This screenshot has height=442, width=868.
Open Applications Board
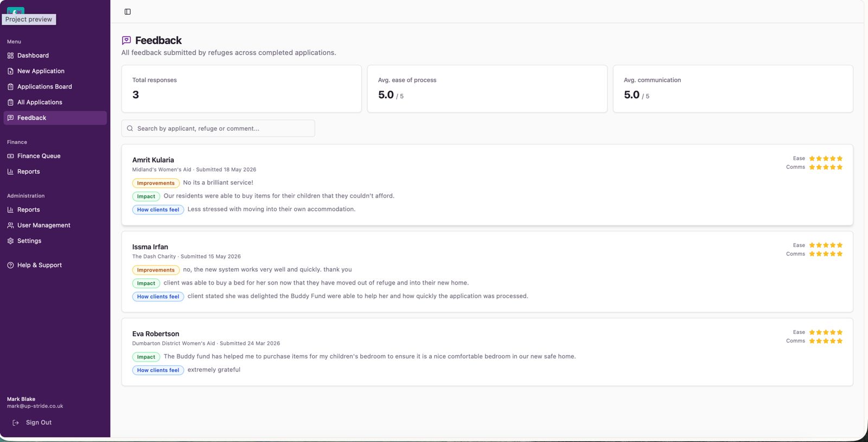coord(55,87)
